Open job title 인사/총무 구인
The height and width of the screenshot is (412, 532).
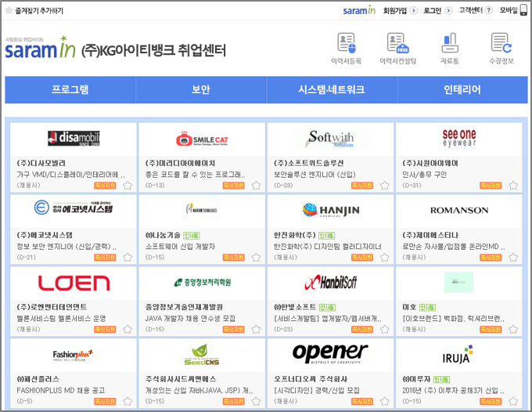[x=425, y=175]
